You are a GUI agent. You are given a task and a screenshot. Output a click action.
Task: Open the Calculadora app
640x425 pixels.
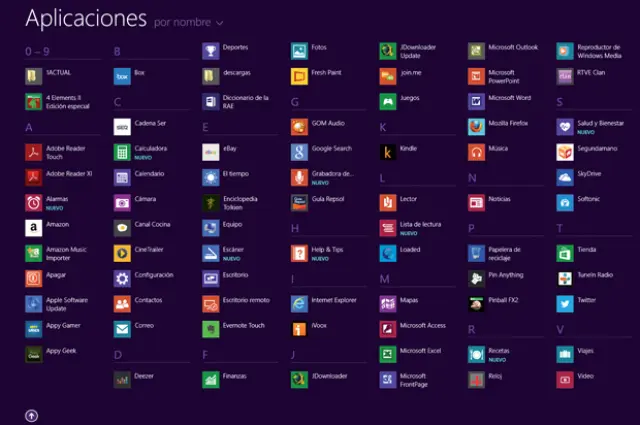122,152
